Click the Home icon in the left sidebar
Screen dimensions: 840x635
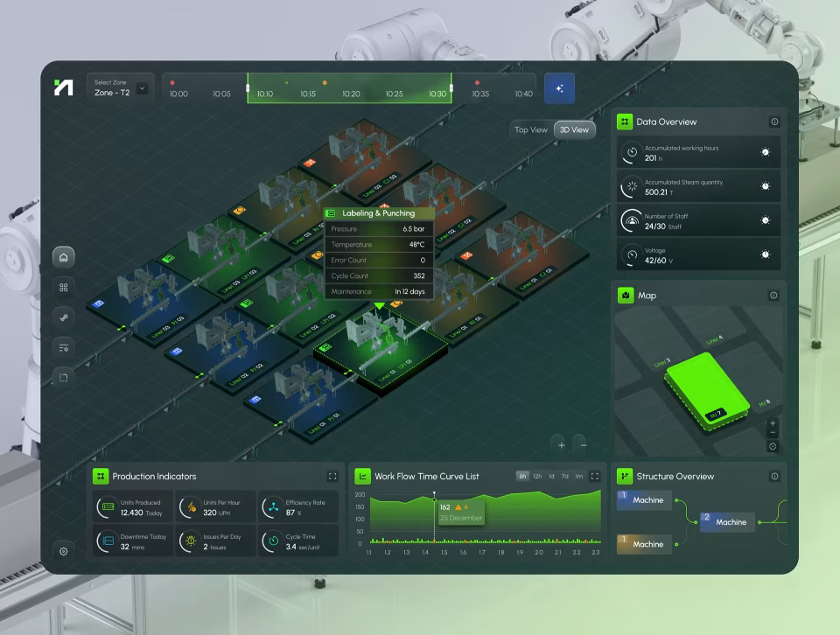(63, 257)
